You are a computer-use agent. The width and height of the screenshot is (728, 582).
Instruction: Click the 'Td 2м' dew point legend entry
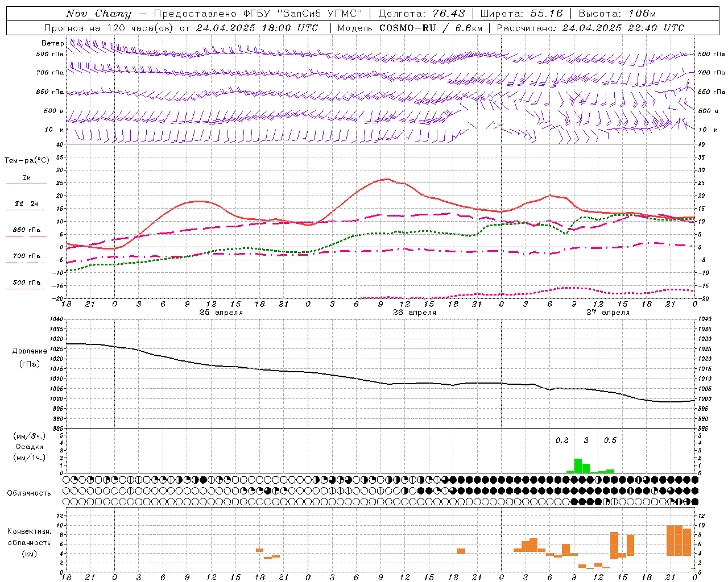pos(26,203)
